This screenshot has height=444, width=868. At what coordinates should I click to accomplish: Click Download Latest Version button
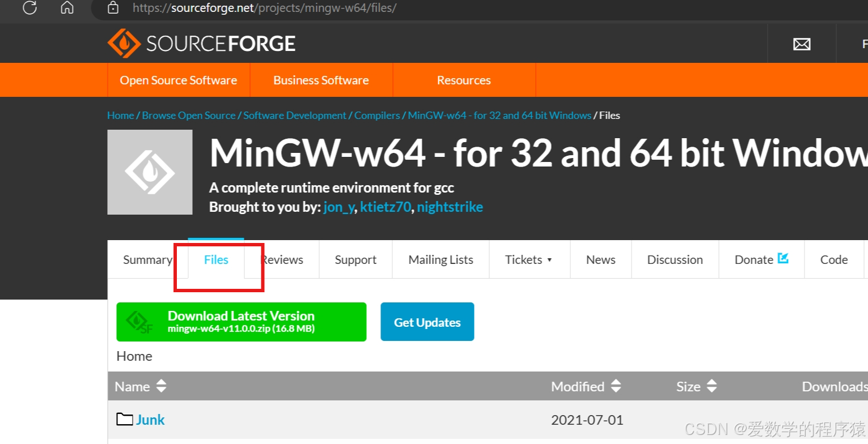coord(242,322)
